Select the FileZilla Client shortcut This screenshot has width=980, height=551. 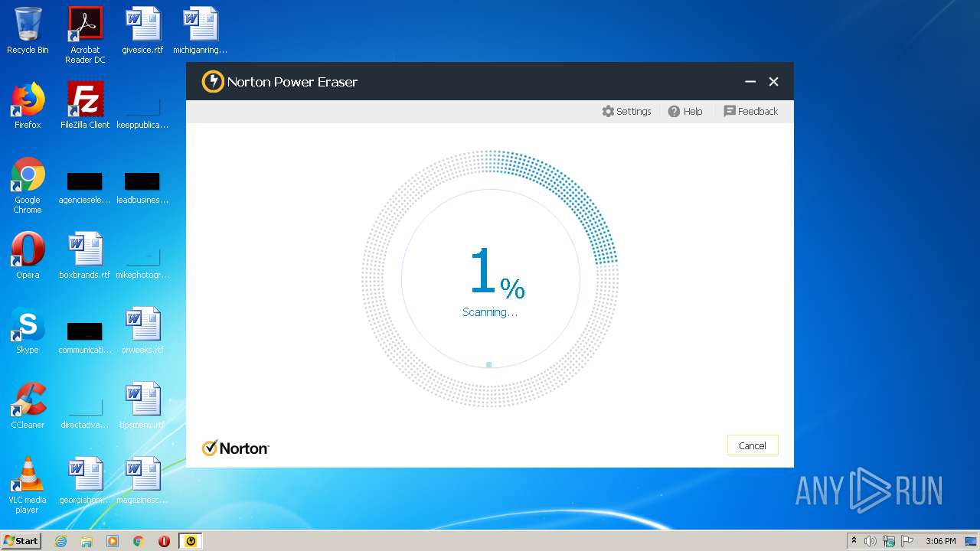tap(85, 106)
